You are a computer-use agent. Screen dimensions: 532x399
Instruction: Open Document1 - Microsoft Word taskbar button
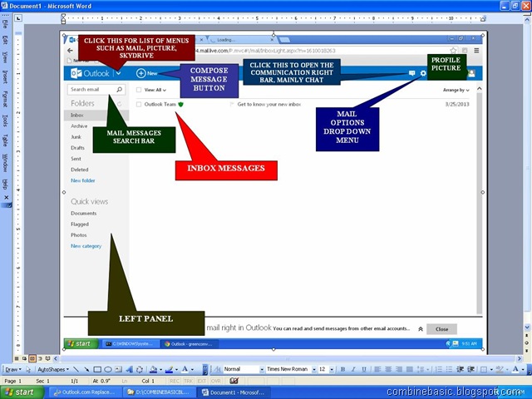point(234,392)
